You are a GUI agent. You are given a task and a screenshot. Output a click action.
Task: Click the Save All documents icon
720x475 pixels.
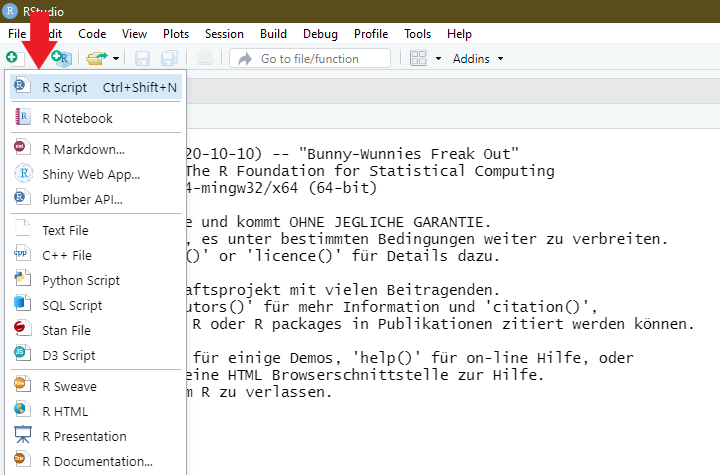pos(169,58)
